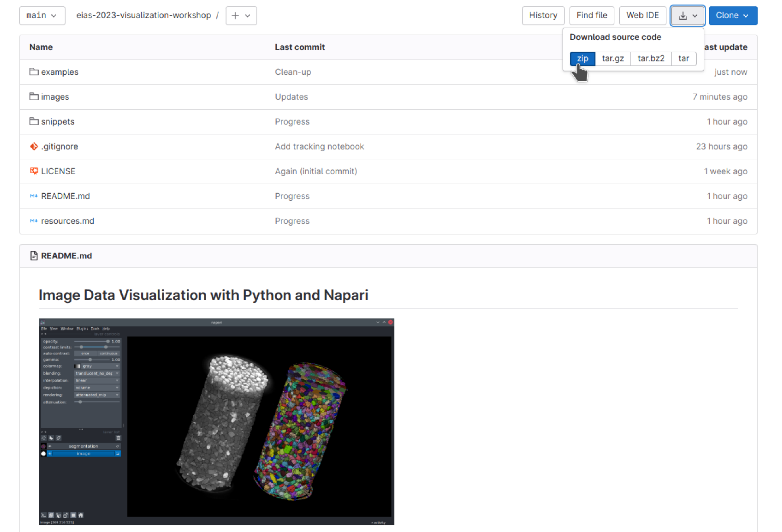Click the README.md markdown icon in file list

click(x=34, y=196)
